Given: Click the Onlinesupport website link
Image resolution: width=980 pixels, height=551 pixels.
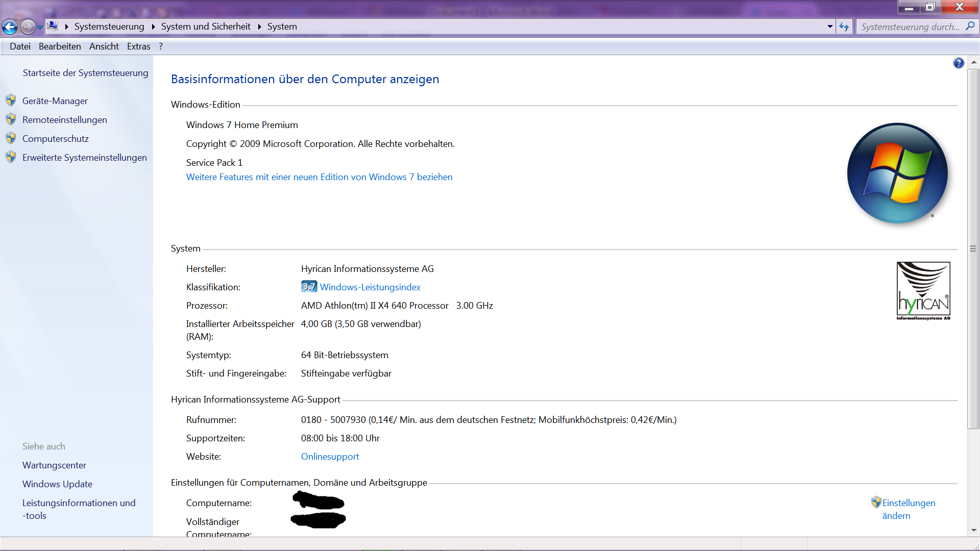Looking at the screenshot, I should 330,457.
